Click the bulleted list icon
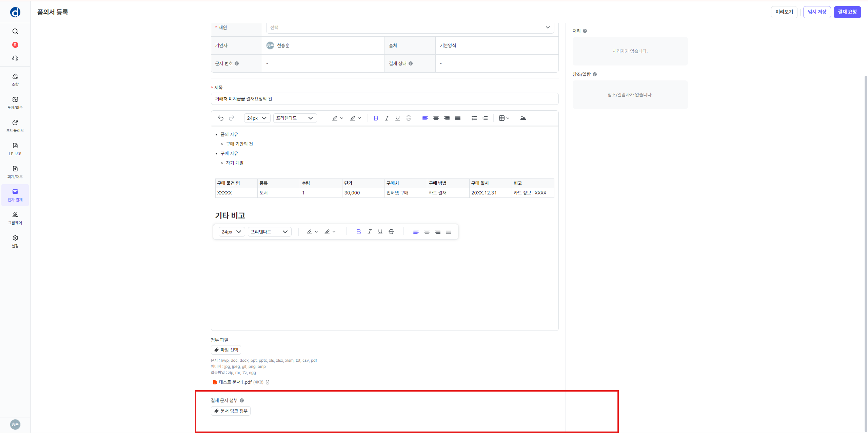Screen dimensions: 868x433 (x=474, y=118)
